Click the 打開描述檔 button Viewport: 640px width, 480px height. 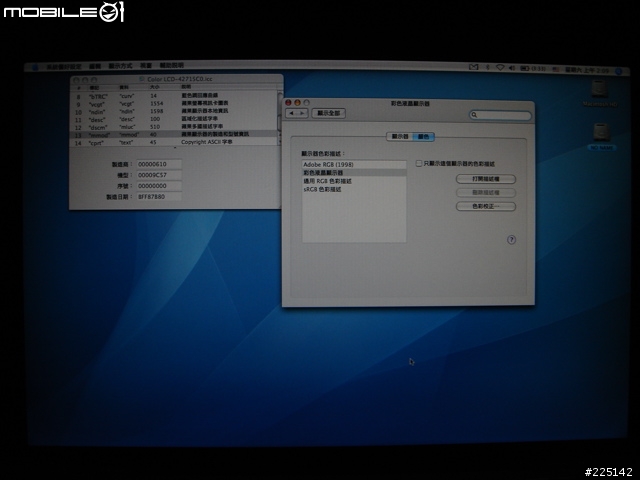pos(486,179)
